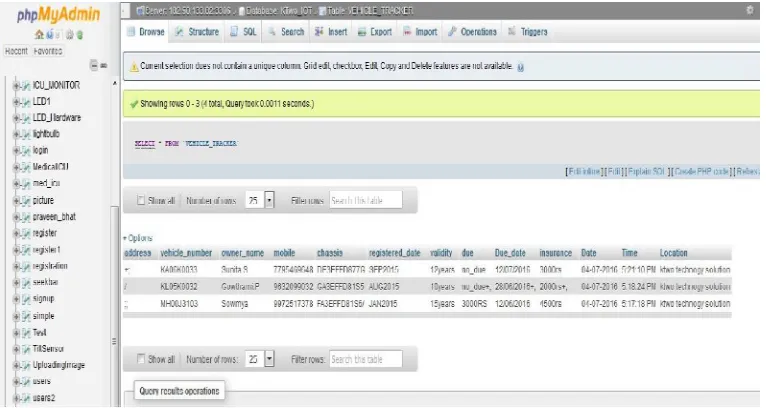Open the Export tab

(x=375, y=32)
